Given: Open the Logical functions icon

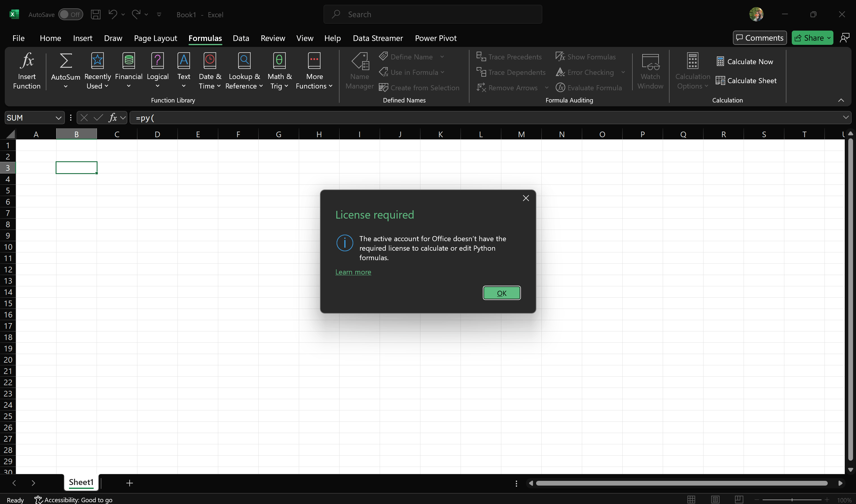Looking at the screenshot, I should 157,61.
